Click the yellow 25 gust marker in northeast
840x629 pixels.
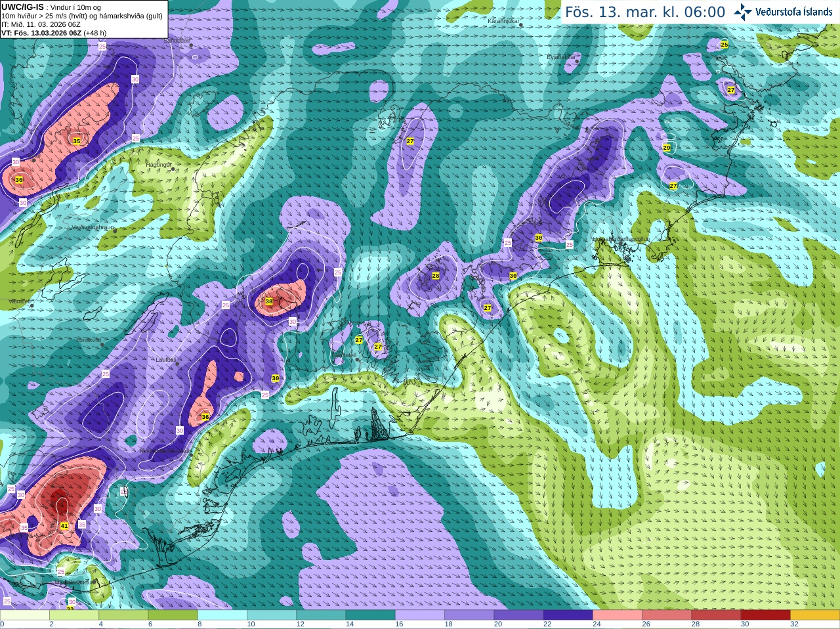724,45
